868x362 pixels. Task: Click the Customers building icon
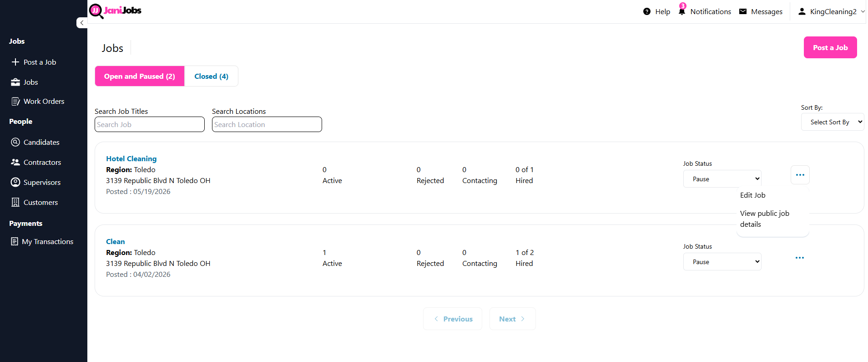[15, 202]
